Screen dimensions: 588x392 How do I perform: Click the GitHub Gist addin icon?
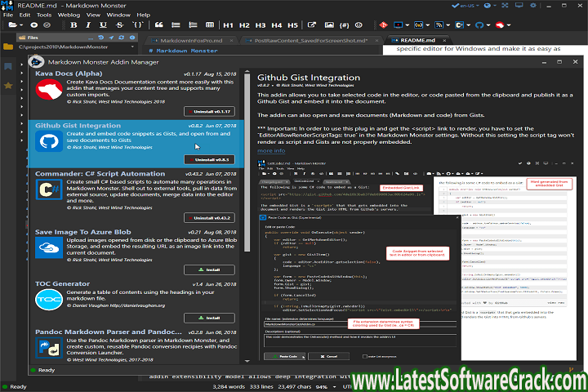point(479,25)
